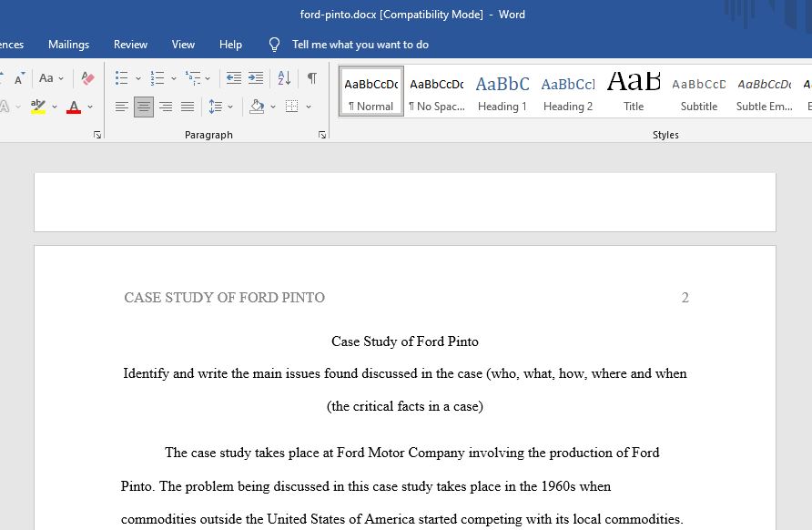Click the line starting 'Pinto. The problem being discussed'

[366, 486]
